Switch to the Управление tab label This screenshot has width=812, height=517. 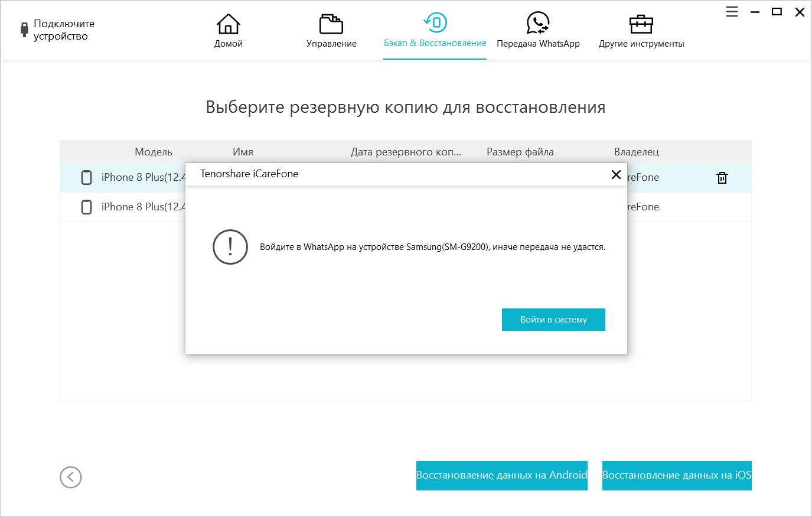(331, 44)
